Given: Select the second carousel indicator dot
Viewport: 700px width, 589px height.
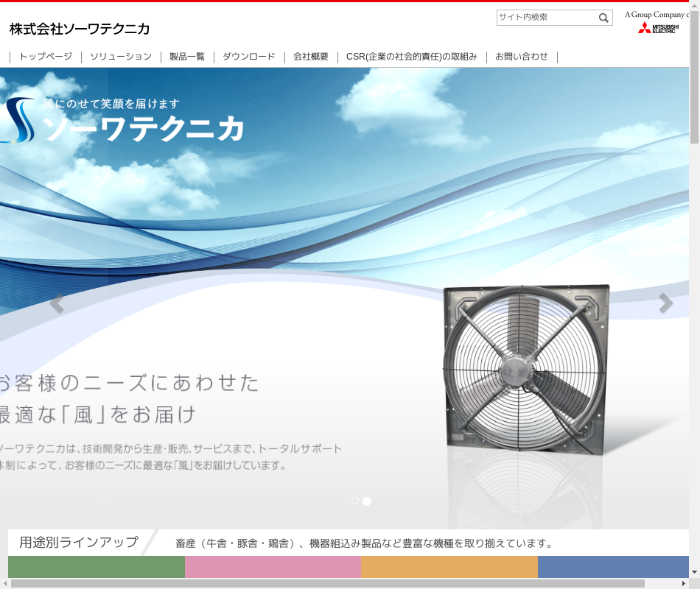Looking at the screenshot, I should [367, 501].
